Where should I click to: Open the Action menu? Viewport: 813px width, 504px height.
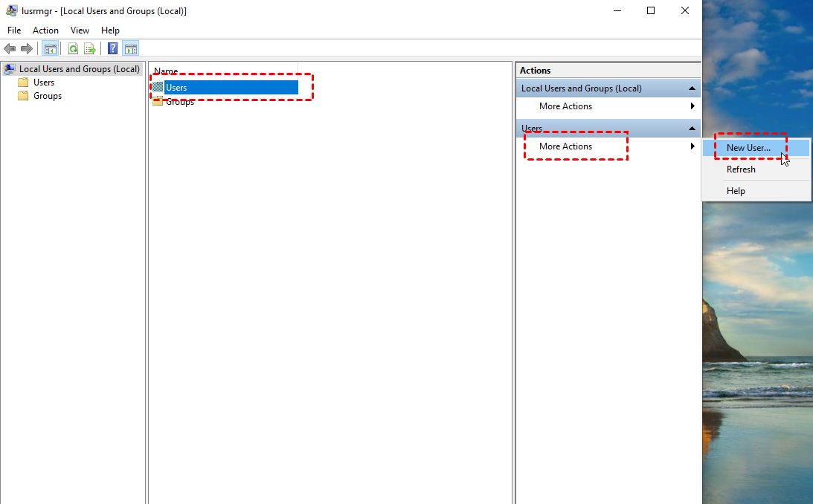point(45,30)
